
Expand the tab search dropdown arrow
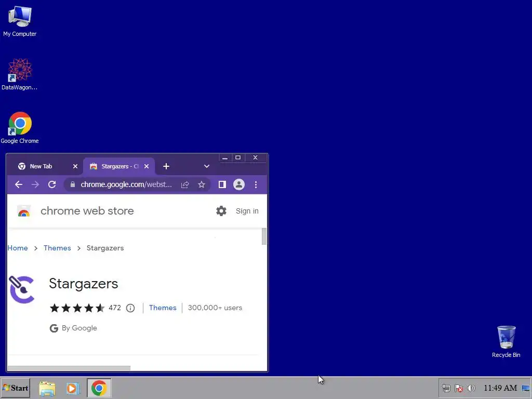207,166
